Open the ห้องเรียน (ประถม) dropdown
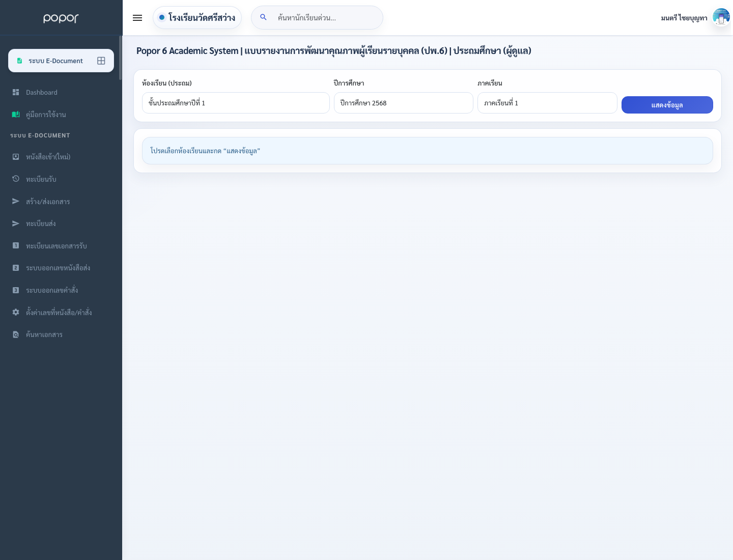This screenshot has width=733, height=560. (x=236, y=103)
